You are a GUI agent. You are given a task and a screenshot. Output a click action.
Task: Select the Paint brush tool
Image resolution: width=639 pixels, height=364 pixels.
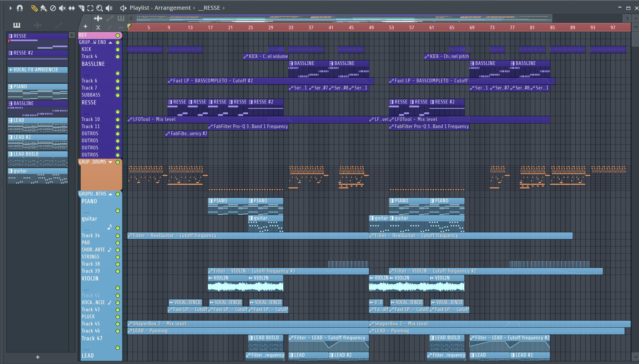(x=43, y=8)
